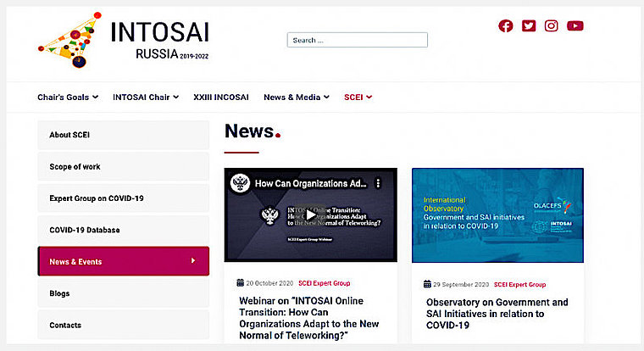Screen dimensions: 644x351
Task: Open the Observatory on Government article link
Action: tap(497, 314)
